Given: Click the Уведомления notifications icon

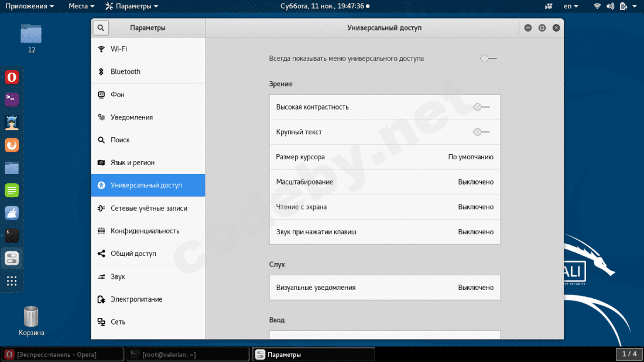Looking at the screenshot, I should click(101, 117).
